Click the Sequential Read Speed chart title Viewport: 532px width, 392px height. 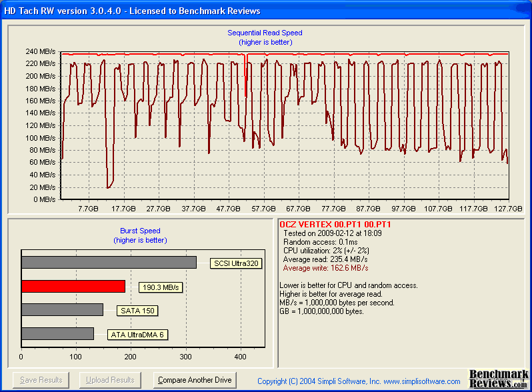pos(265,33)
